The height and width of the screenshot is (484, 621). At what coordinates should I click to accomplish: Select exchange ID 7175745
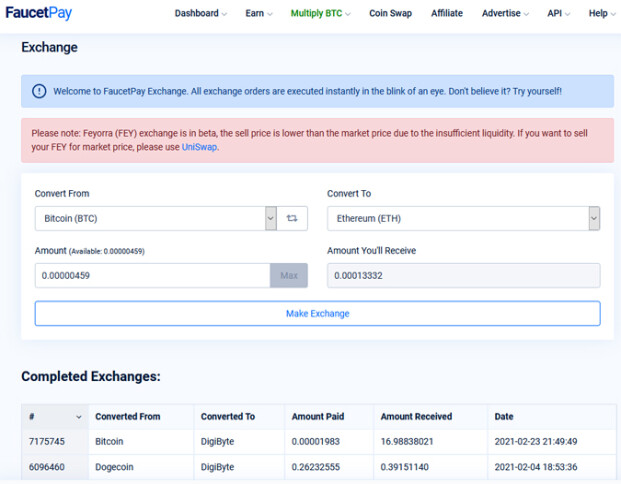click(x=46, y=442)
